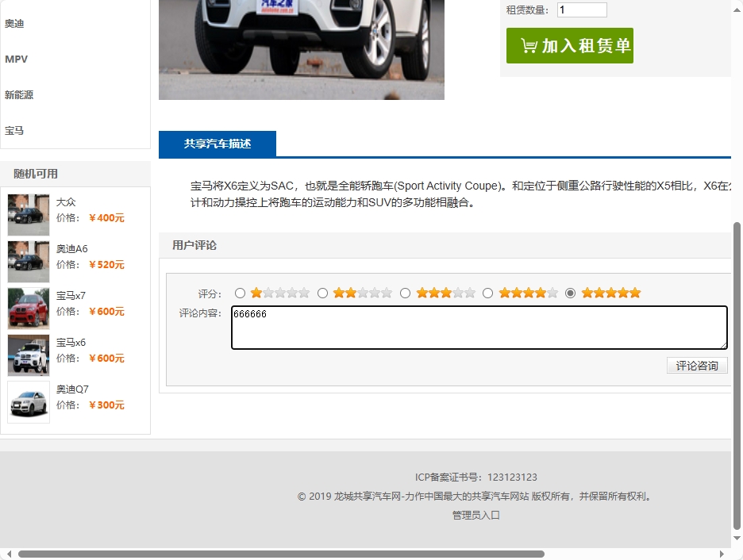This screenshot has height=560, width=743.
Task: Select the three-star rating option
Action: pyautogui.click(x=405, y=292)
